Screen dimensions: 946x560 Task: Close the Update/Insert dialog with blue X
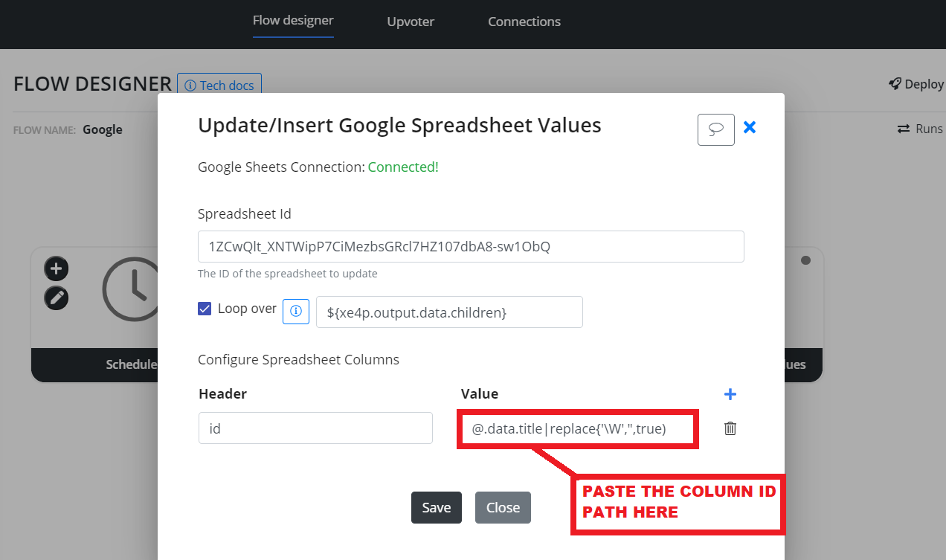[750, 127]
